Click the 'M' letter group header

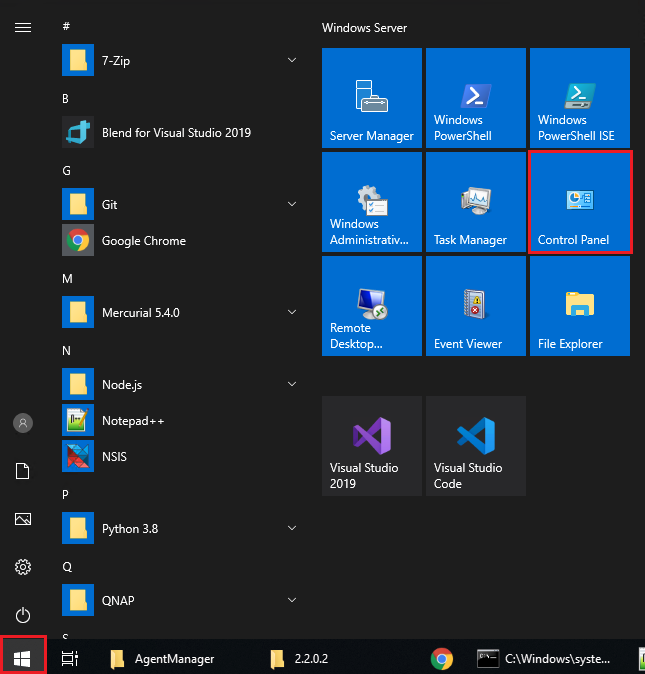tap(67, 279)
